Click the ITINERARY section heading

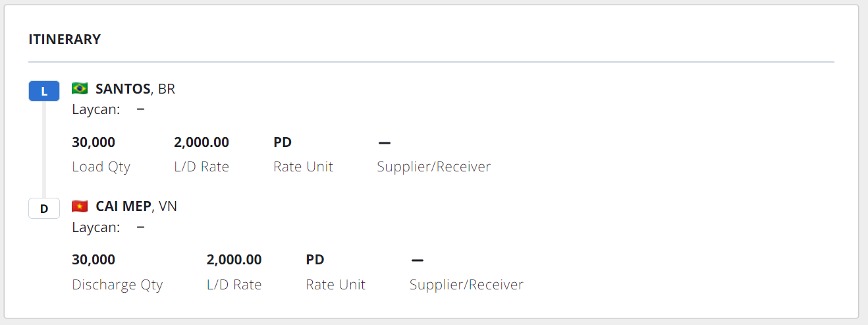(x=65, y=40)
